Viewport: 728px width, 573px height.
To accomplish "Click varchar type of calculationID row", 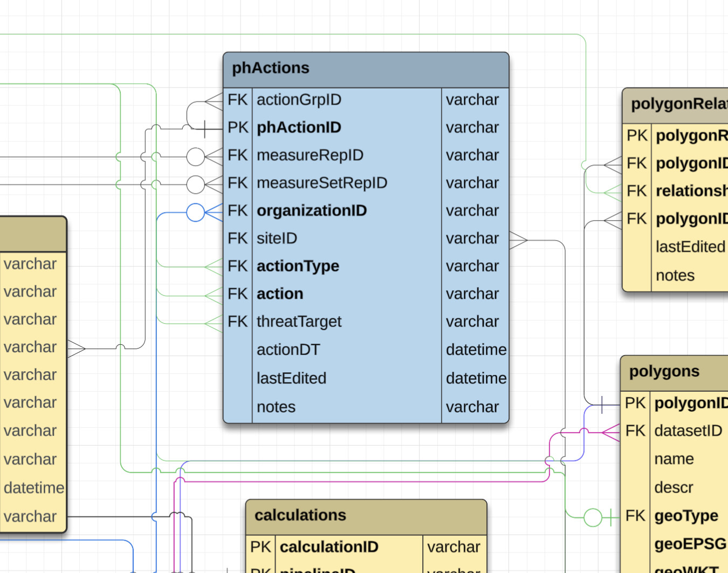I will [454, 547].
